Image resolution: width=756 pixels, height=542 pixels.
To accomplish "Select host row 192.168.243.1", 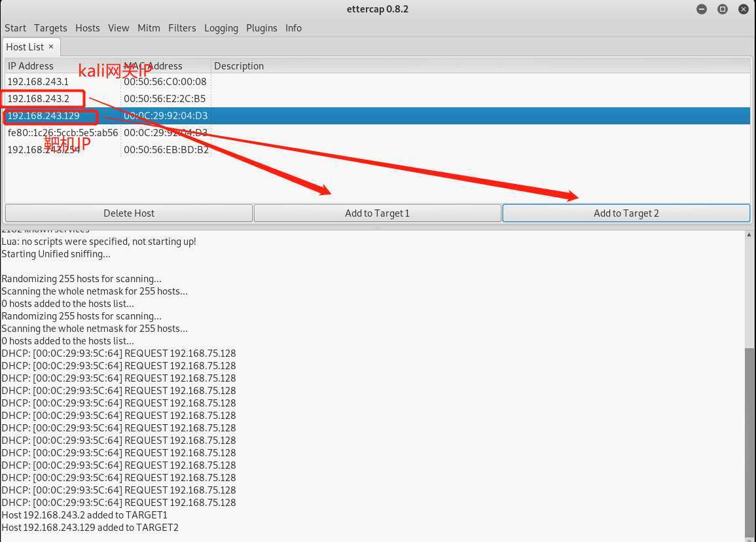I will click(x=378, y=81).
